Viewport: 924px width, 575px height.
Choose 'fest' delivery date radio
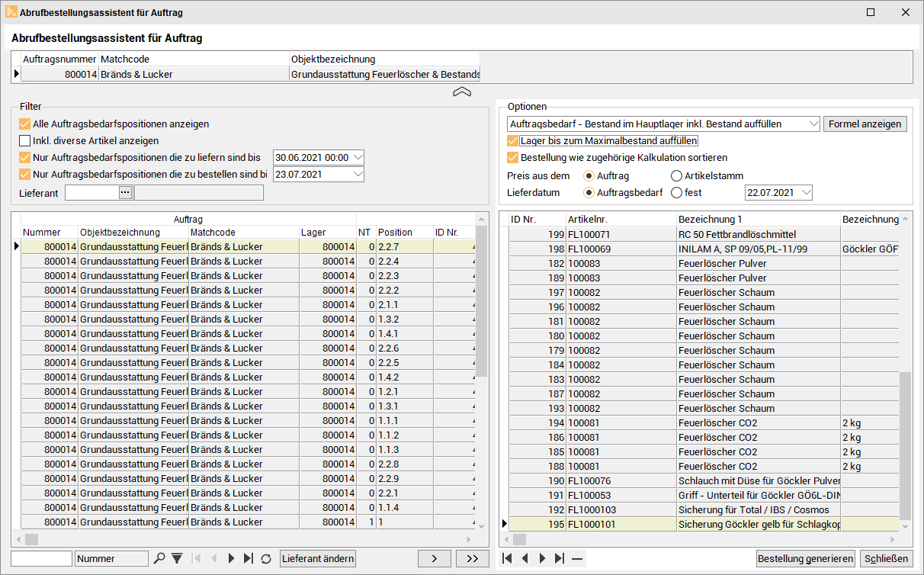(676, 192)
